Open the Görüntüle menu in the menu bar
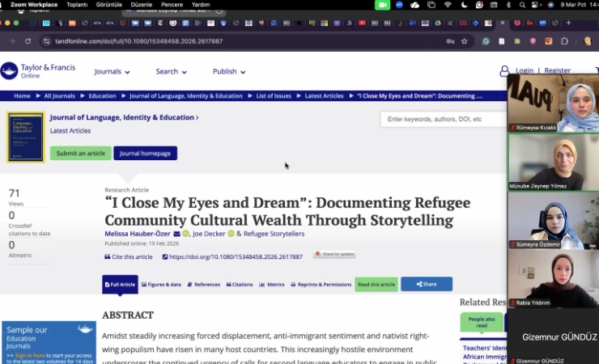 coord(108,4)
